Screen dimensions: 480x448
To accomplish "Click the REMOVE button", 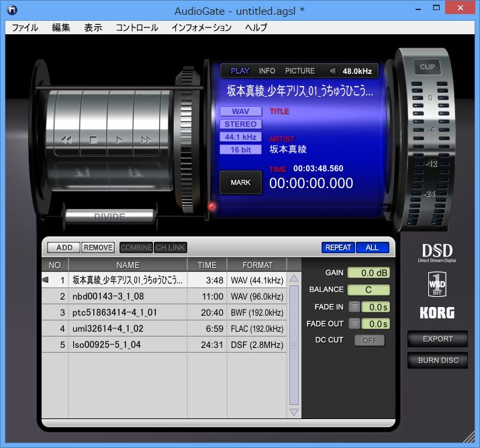I will pos(98,247).
